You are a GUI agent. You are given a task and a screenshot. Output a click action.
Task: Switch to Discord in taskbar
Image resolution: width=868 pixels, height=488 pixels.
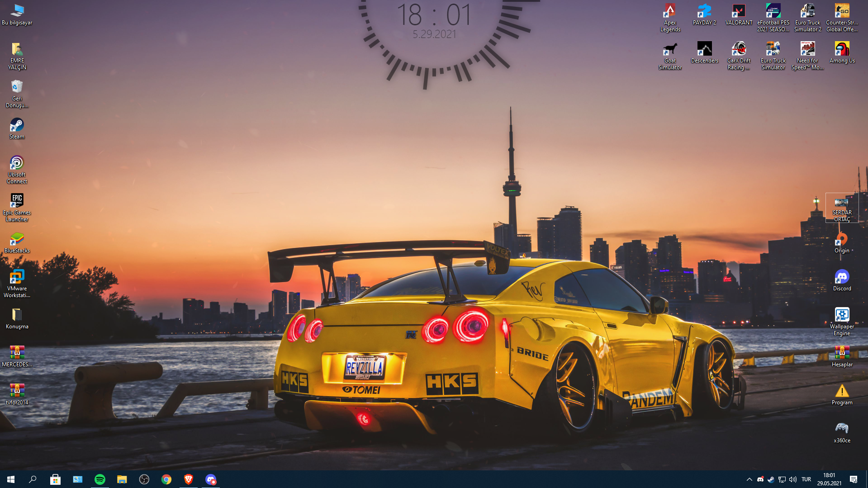click(210, 479)
